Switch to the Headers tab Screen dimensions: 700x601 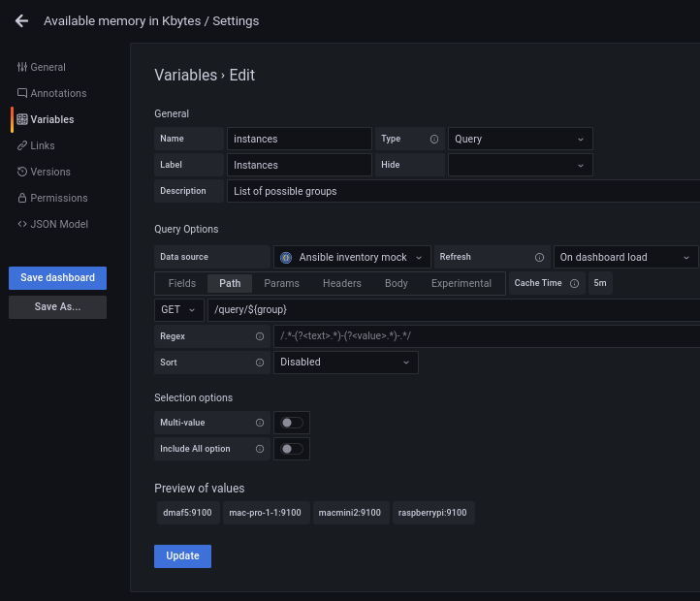tap(341, 283)
